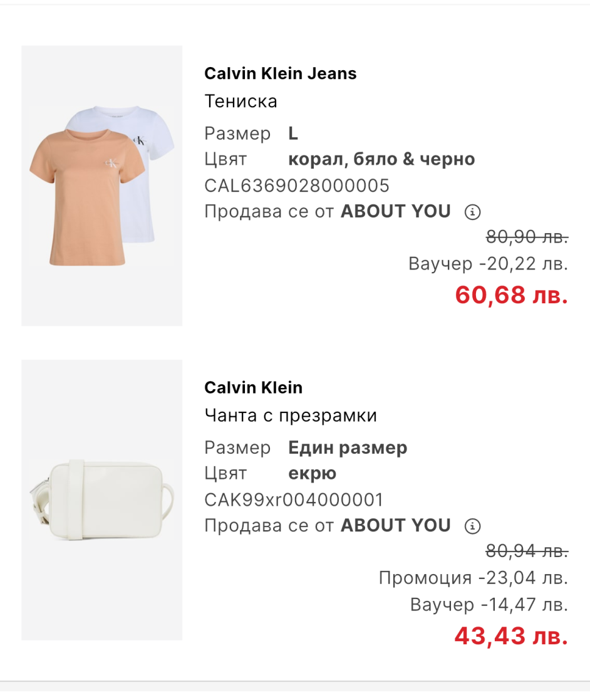Click the Един размер size value
The height and width of the screenshot is (700, 590).
[348, 448]
